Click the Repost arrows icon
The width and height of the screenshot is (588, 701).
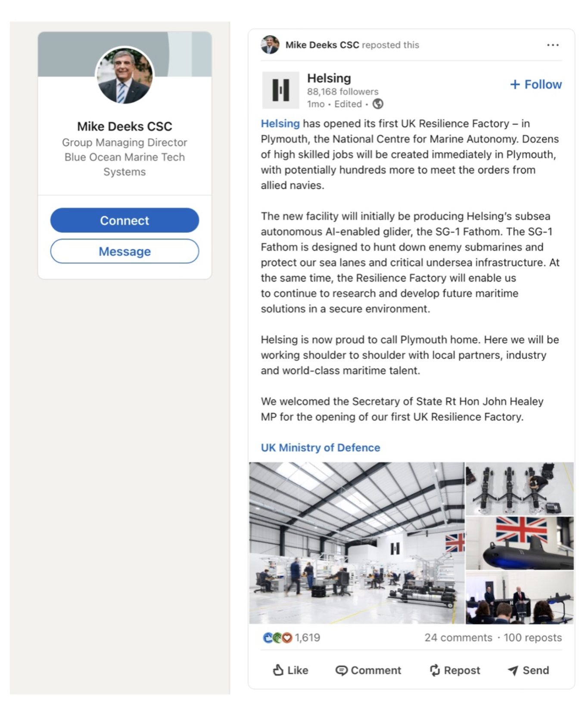435,670
